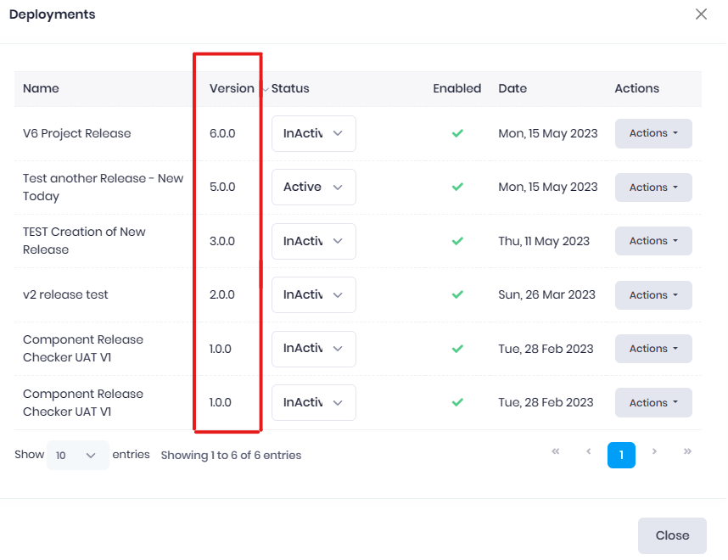Open status dropdown for V6 Project Release
This screenshot has width=728, height=560.
click(x=313, y=133)
